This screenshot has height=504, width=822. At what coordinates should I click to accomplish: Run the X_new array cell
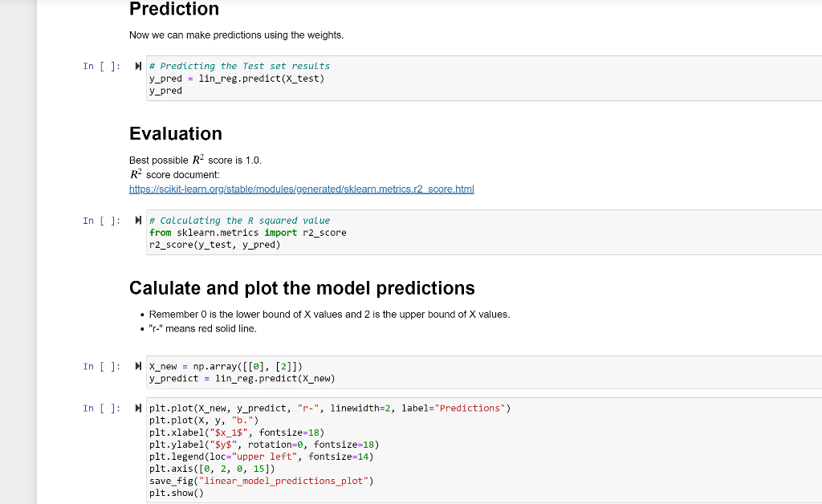(138, 366)
